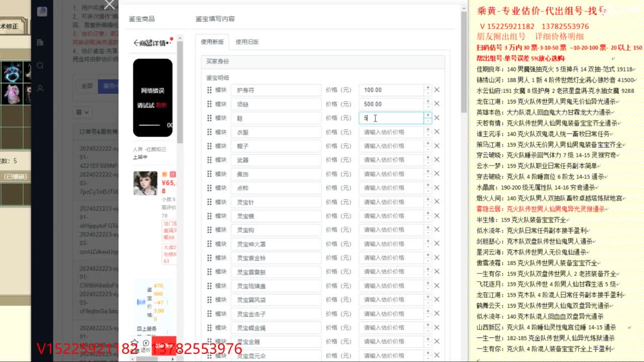Edit the module name field 项链

(276, 104)
